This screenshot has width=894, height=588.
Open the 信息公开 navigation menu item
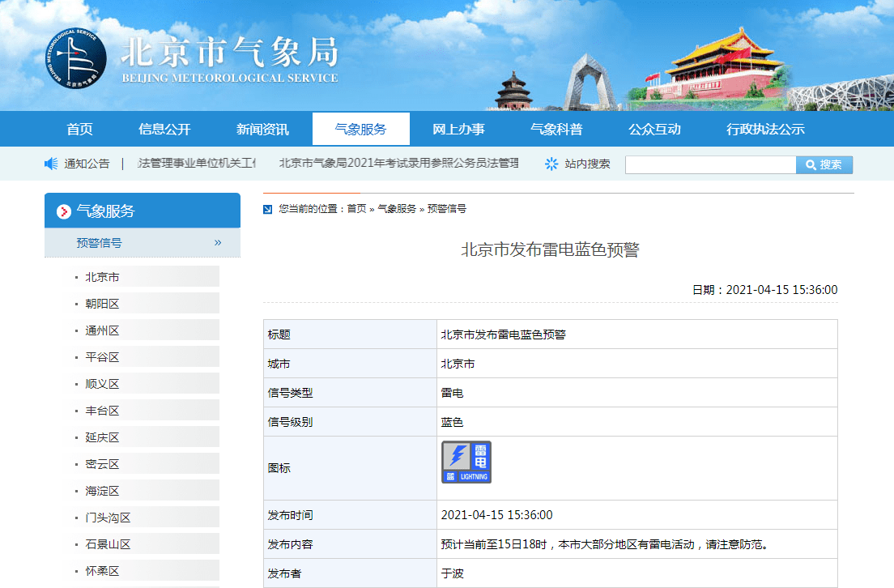[x=164, y=129]
